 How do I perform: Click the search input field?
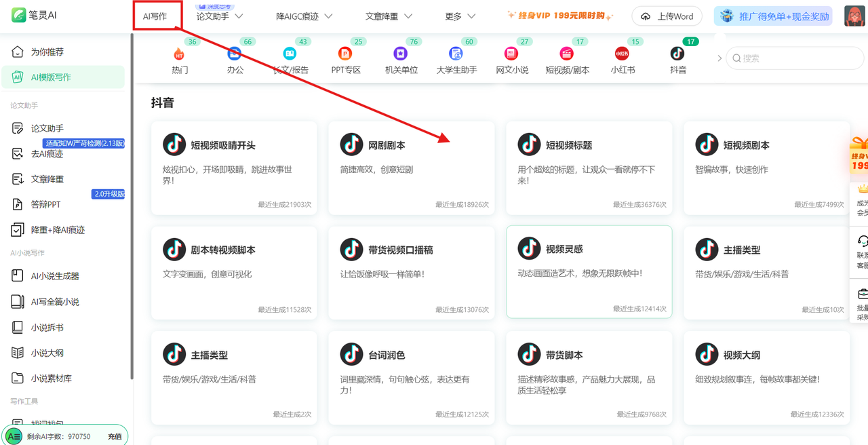(x=793, y=58)
